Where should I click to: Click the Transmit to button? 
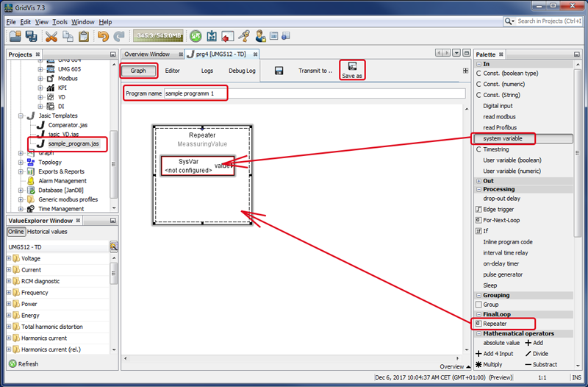tap(315, 71)
